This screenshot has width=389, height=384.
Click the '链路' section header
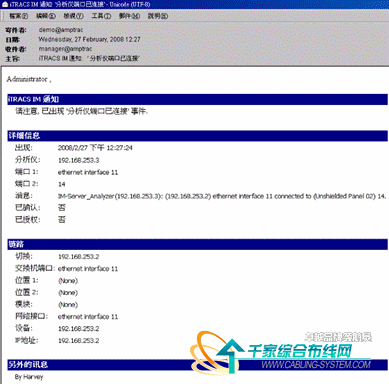click(197, 244)
